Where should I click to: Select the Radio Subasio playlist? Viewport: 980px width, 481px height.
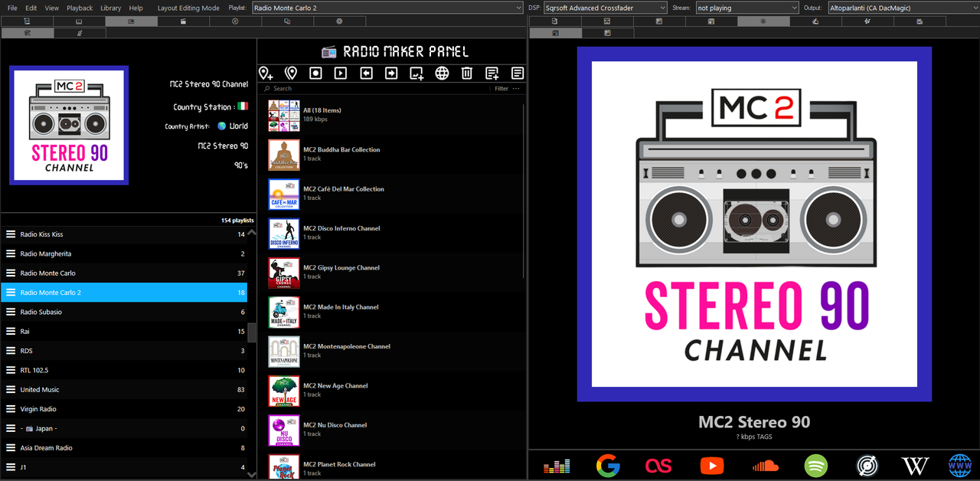[124, 312]
